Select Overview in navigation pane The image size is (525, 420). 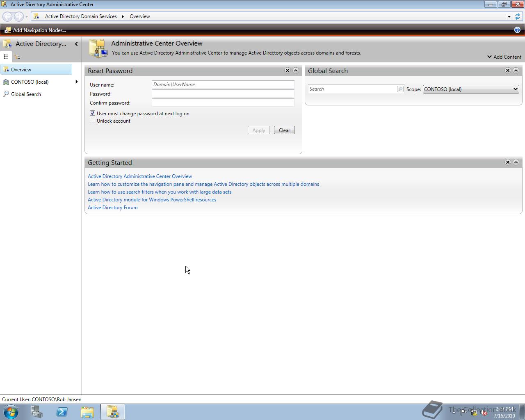tap(36, 70)
